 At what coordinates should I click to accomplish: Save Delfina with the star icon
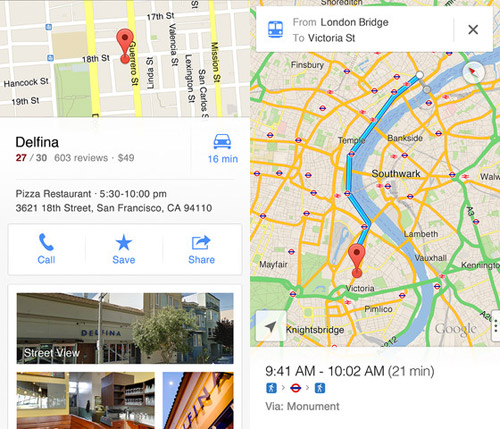coord(124,242)
